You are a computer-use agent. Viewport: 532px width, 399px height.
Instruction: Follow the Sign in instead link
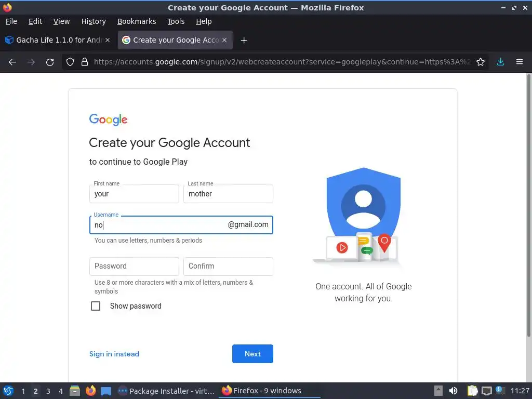(114, 354)
